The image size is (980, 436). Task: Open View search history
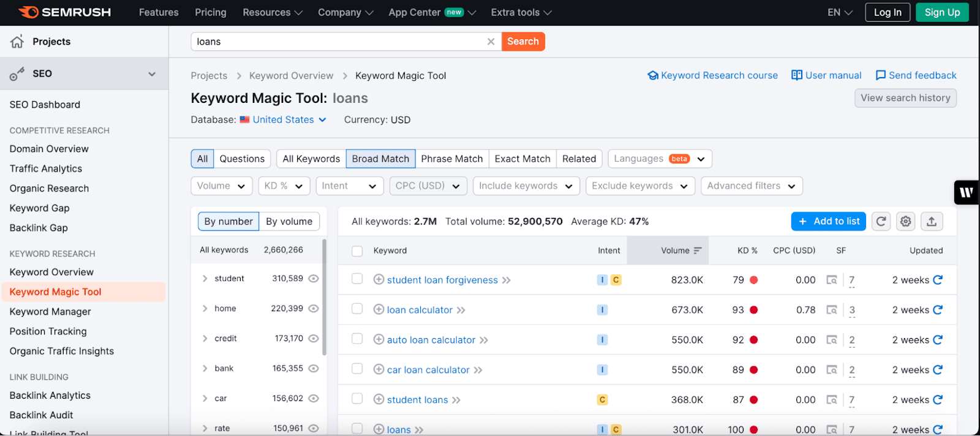[x=905, y=98]
